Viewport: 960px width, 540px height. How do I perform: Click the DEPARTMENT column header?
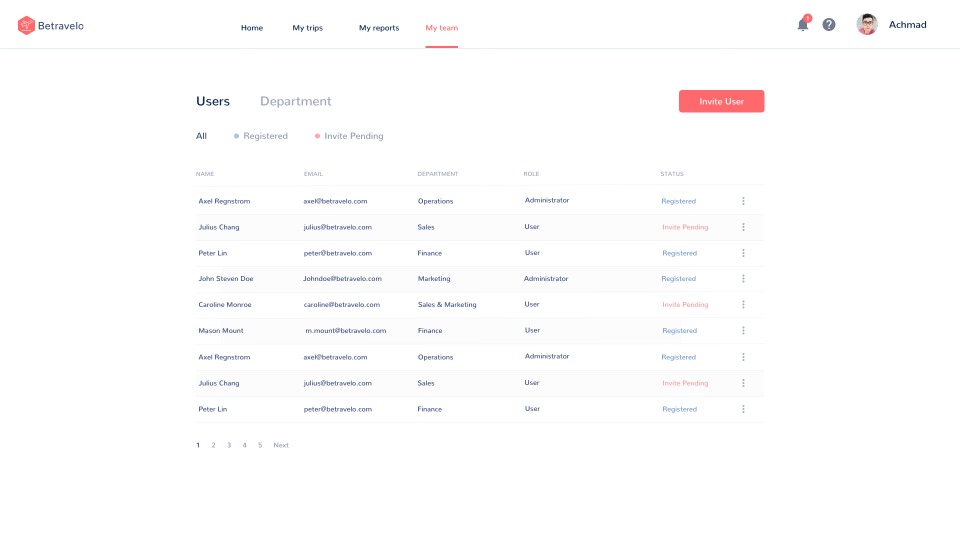tap(438, 174)
